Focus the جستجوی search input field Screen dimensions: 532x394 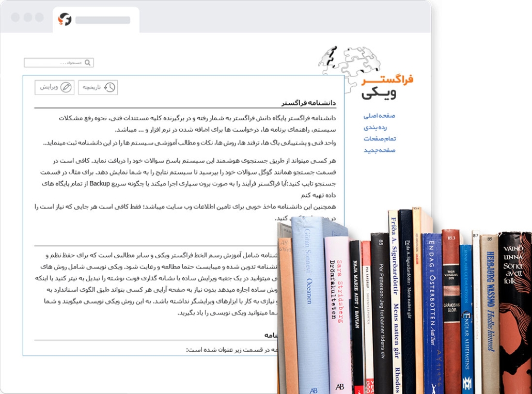pyautogui.click(x=54, y=63)
